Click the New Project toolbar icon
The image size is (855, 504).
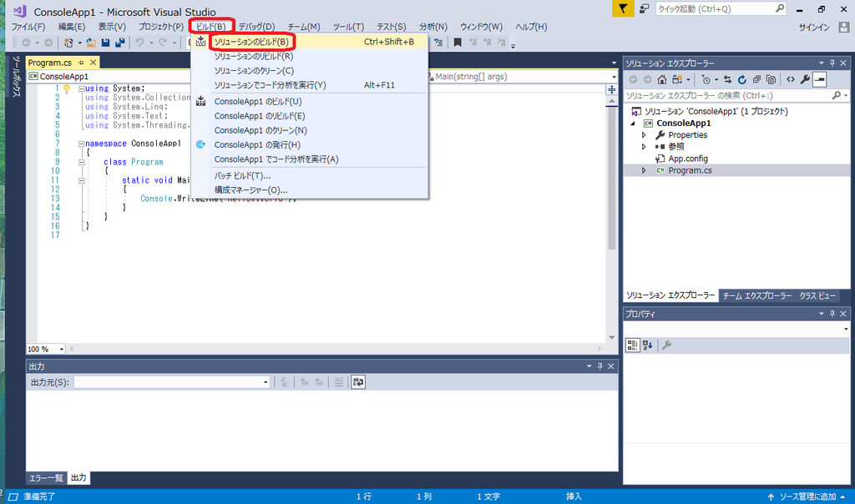(68, 43)
